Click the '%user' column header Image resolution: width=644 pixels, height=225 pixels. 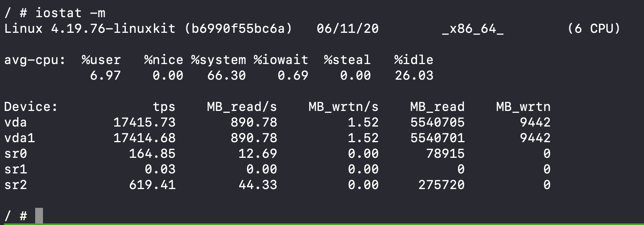101,60
